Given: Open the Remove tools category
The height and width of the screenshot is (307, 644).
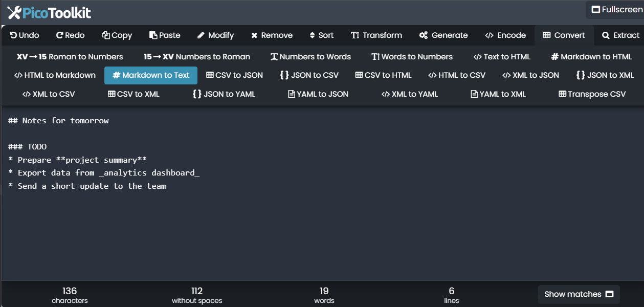Looking at the screenshot, I should (x=272, y=35).
